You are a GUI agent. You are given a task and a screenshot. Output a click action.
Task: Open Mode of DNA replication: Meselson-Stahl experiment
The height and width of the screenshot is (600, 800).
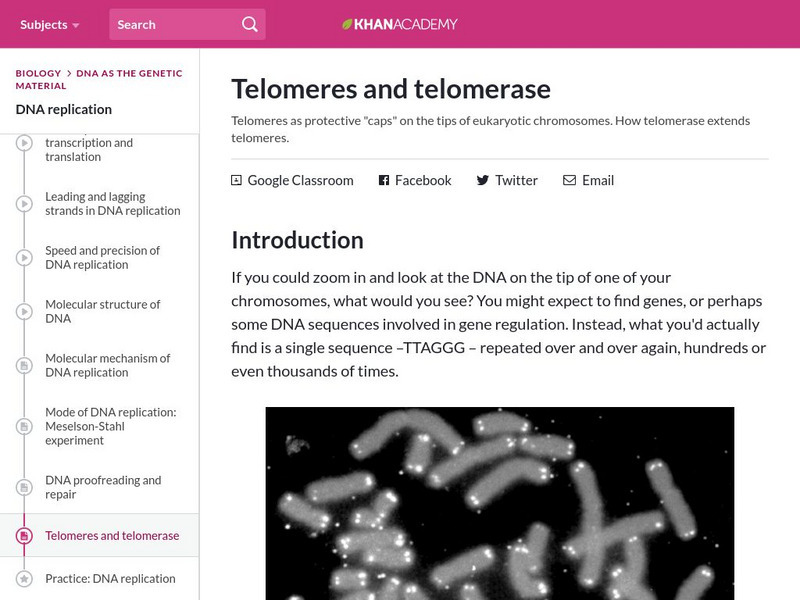click(x=110, y=426)
